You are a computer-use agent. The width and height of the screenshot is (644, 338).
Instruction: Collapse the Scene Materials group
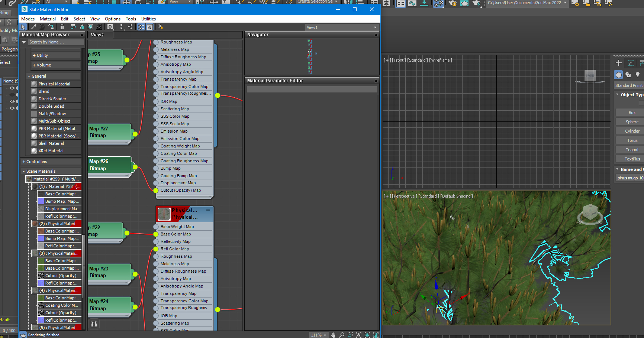tap(51, 171)
